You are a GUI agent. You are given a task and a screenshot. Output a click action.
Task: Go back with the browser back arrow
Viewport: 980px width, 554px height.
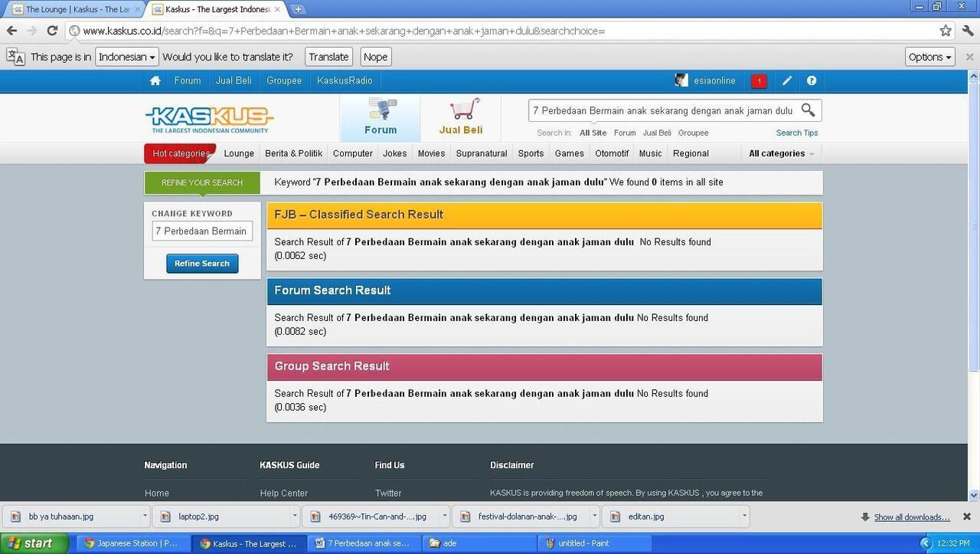(11, 31)
